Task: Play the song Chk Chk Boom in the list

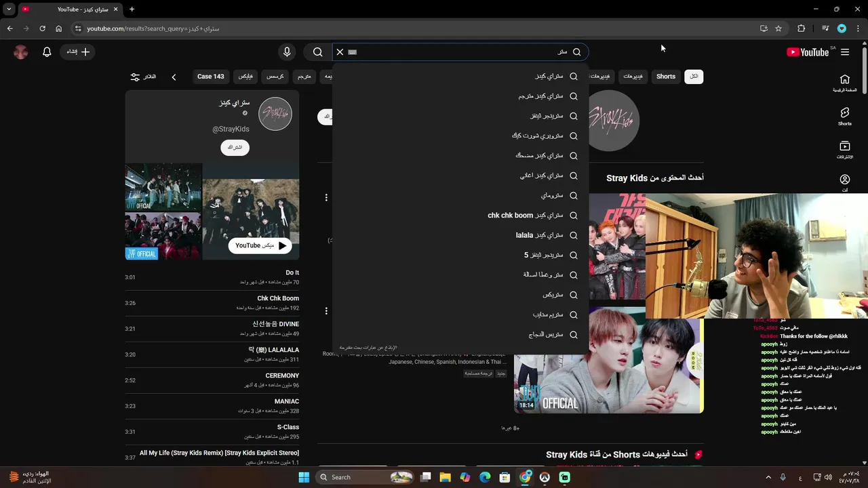Action: [x=212, y=303]
